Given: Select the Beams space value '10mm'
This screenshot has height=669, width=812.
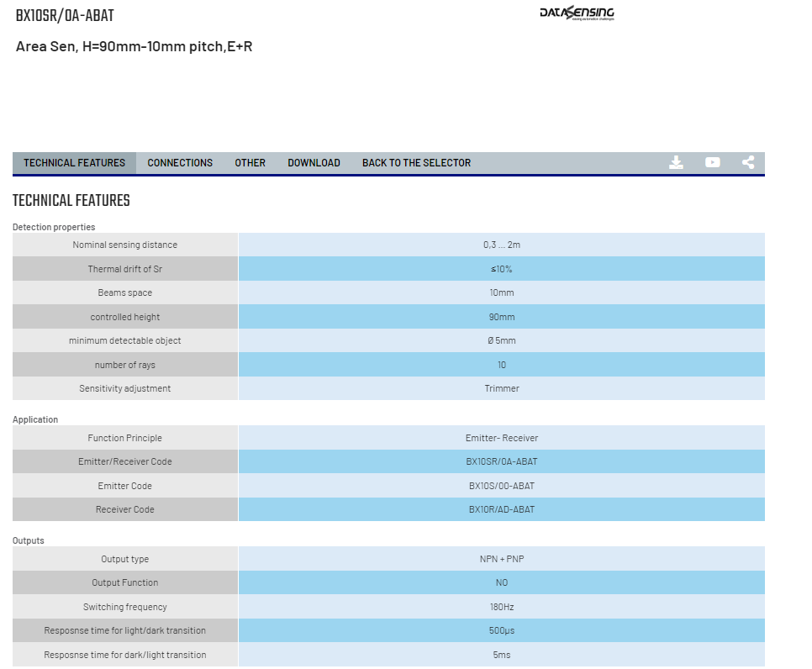Looking at the screenshot, I should coord(502,293).
